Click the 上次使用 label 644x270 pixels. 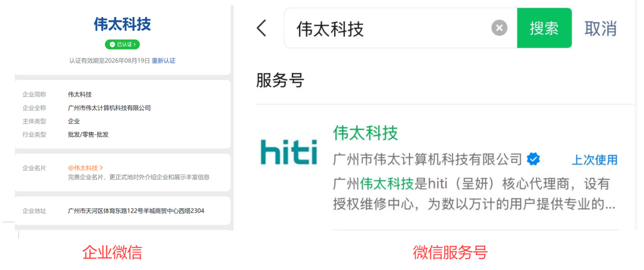point(594,160)
